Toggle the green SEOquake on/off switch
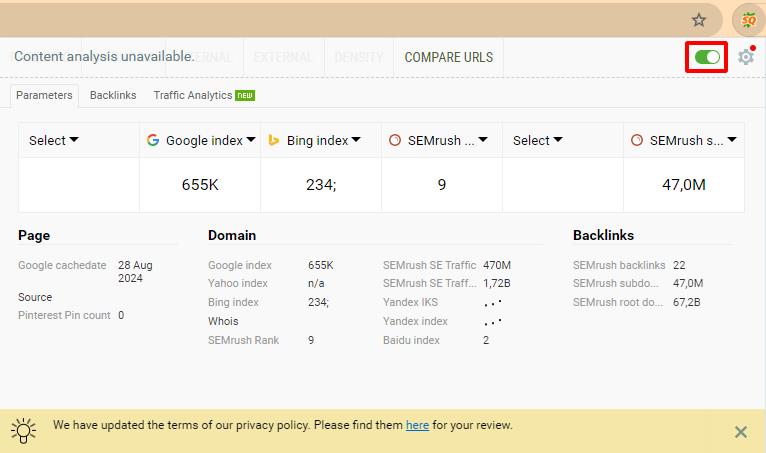This screenshot has height=453, width=766. pyautogui.click(x=707, y=58)
